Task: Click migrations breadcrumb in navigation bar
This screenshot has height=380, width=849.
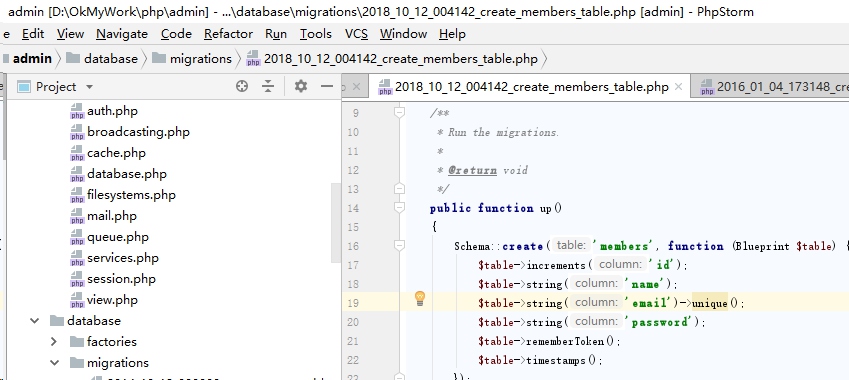Action: pyautogui.click(x=192, y=58)
